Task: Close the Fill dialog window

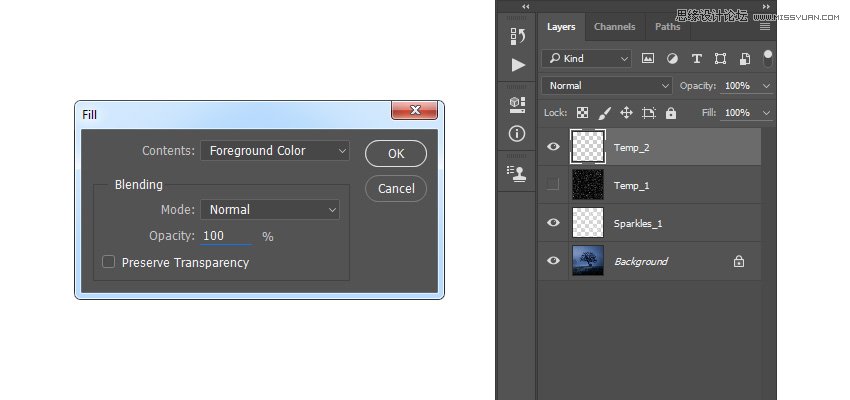Action: coord(415,110)
